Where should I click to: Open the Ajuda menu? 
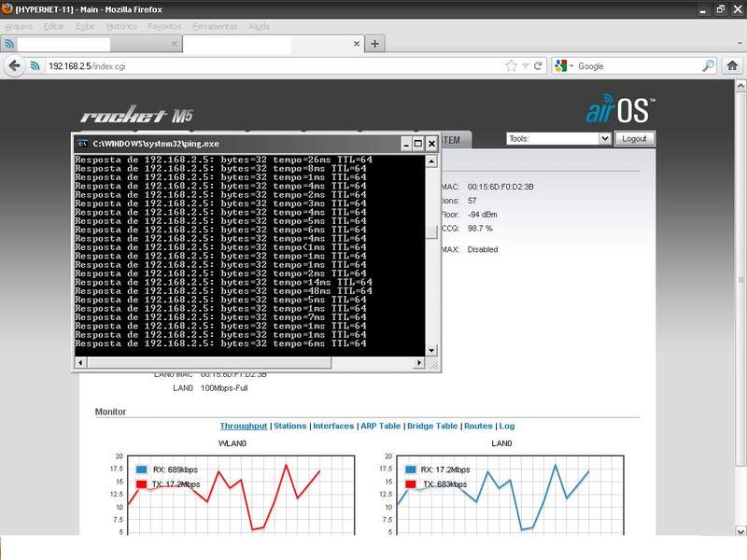click(x=260, y=26)
